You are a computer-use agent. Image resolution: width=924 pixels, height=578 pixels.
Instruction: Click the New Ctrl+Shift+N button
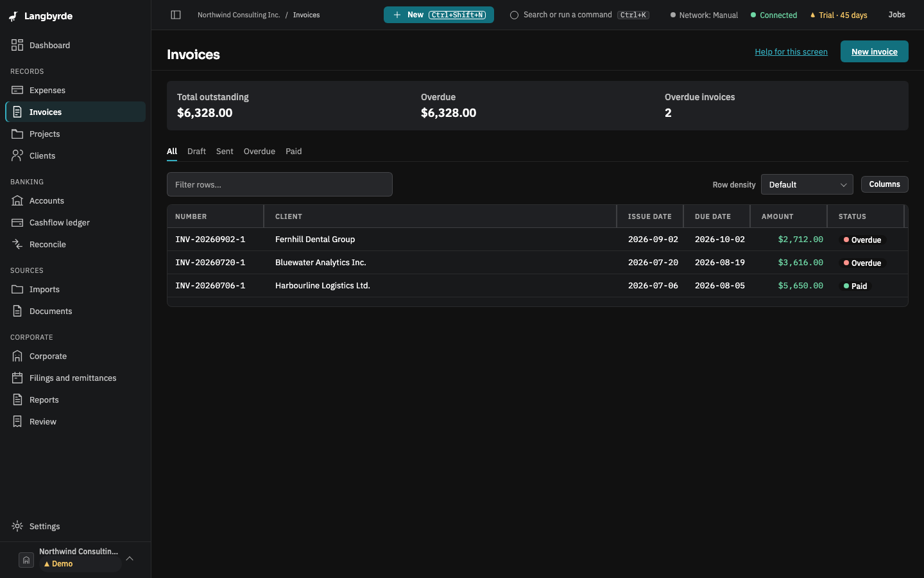tap(439, 15)
